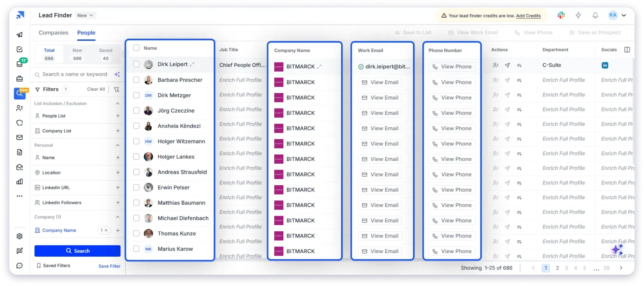The image size is (644, 286).
Task: Collapse the Company (1) filter section
Action: [x=118, y=217]
